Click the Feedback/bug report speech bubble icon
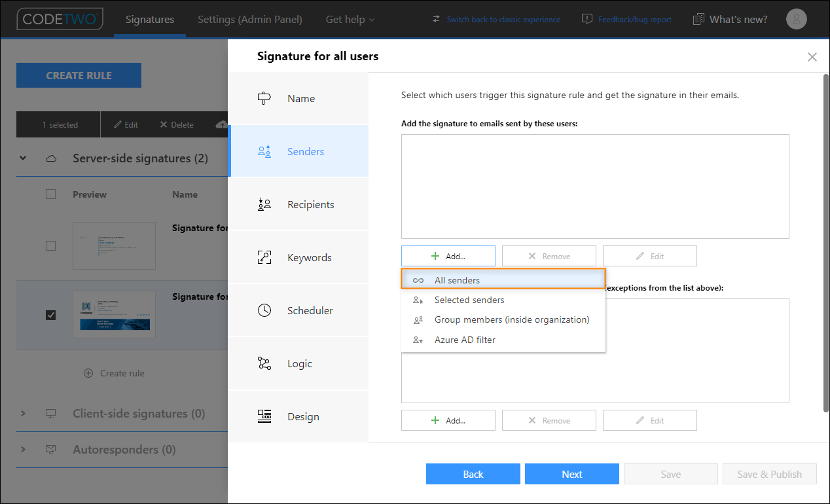This screenshot has height=504, width=830. tap(587, 19)
